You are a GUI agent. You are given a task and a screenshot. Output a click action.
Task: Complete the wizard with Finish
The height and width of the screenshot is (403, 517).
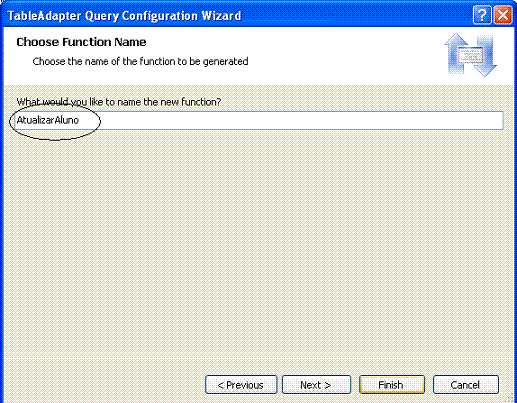tap(392, 385)
